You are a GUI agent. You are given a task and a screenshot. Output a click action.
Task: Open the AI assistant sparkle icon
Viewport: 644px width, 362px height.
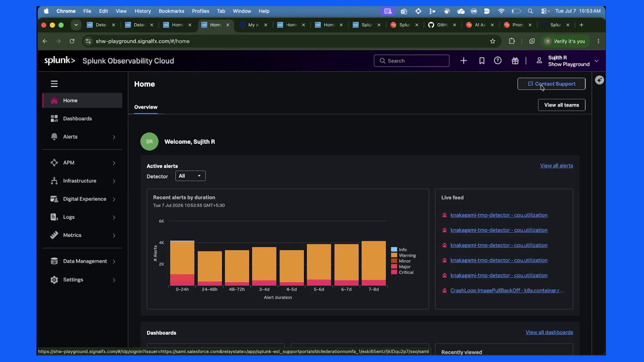pos(599,80)
